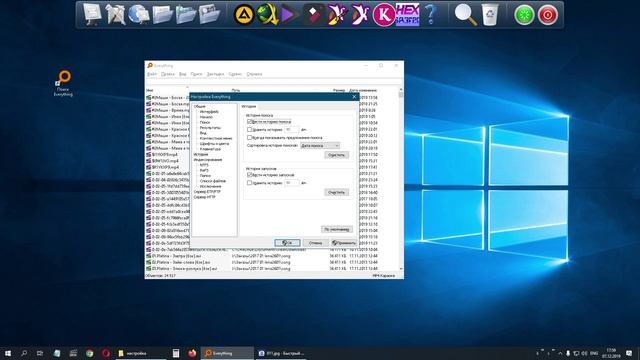Click the green round button in dock
The image size is (640, 360).
click(x=524, y=15)
